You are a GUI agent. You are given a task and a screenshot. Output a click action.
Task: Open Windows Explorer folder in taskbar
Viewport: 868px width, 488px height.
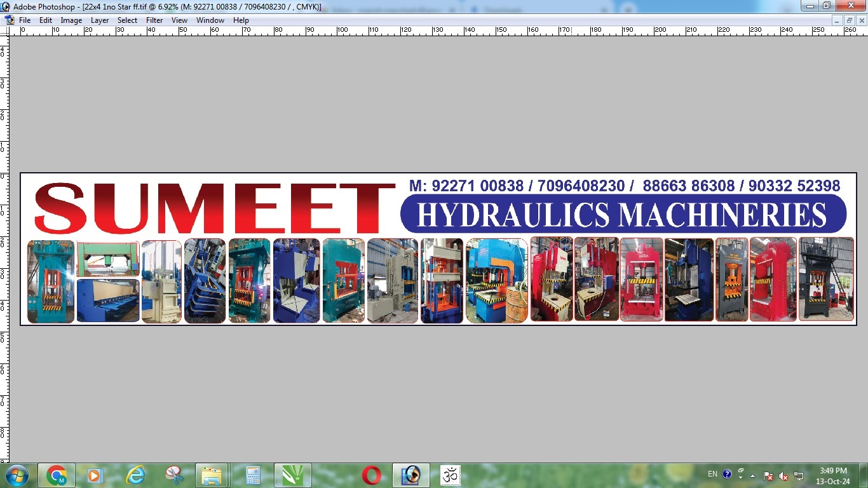click(212, 475)
